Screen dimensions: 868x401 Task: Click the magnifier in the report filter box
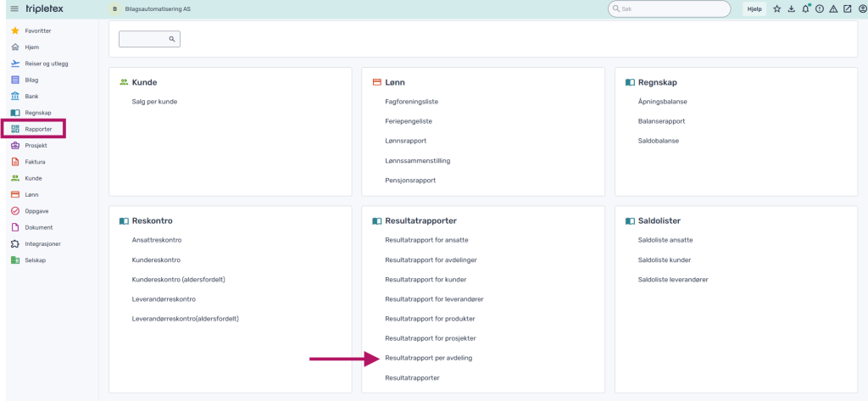coord(172,39)
